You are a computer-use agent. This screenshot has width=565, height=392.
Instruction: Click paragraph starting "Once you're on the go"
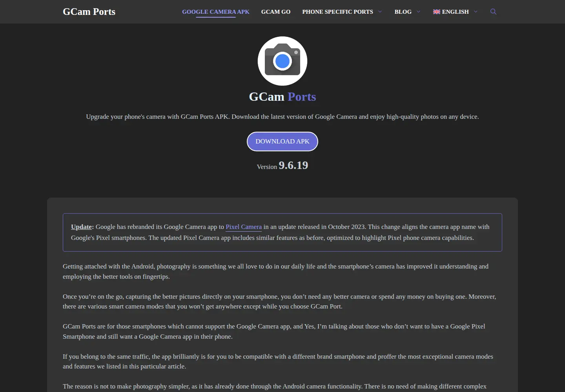(279, 301)
